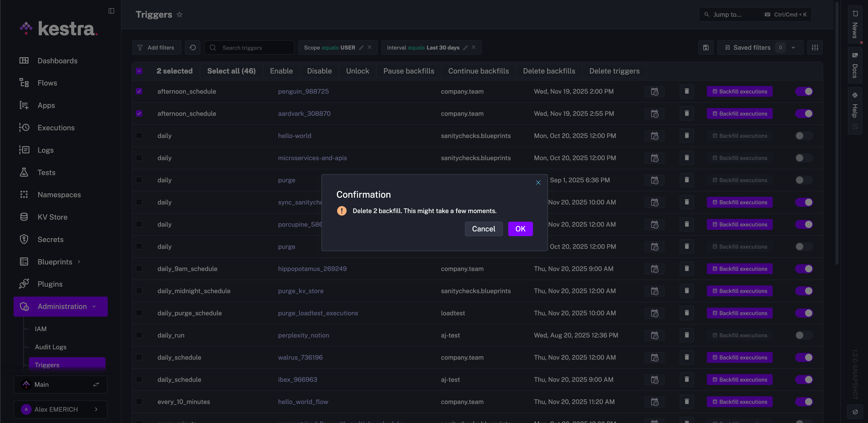
Task: Open Audit Logs in sidebar
Action: (x=50, y=347)
